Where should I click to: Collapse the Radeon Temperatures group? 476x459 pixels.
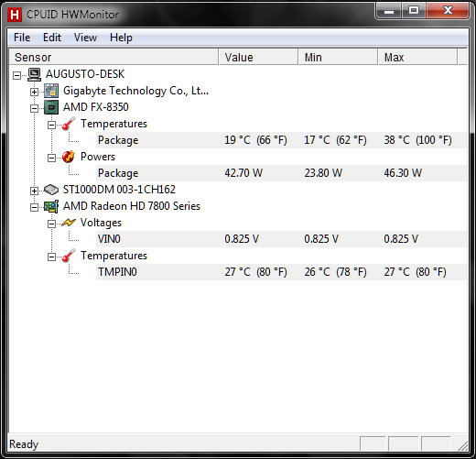51,257
